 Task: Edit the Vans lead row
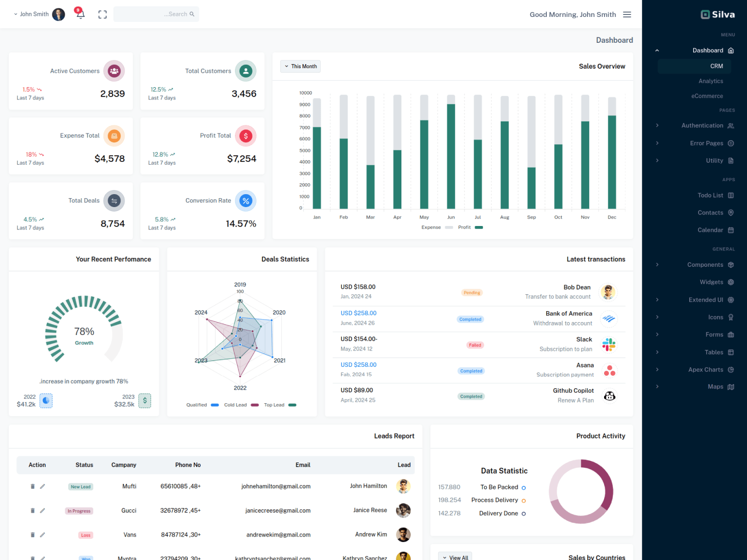click(42, 535)
